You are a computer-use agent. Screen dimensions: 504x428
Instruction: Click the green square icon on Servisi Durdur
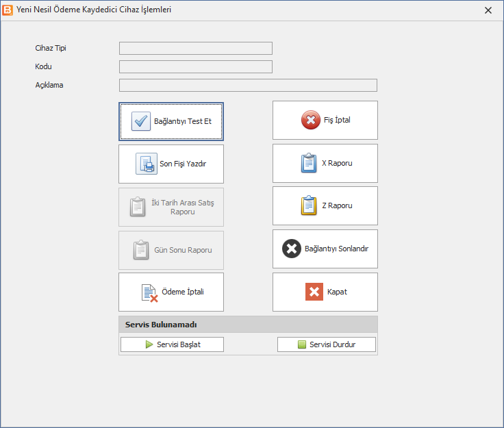click(x=302, y=344)
